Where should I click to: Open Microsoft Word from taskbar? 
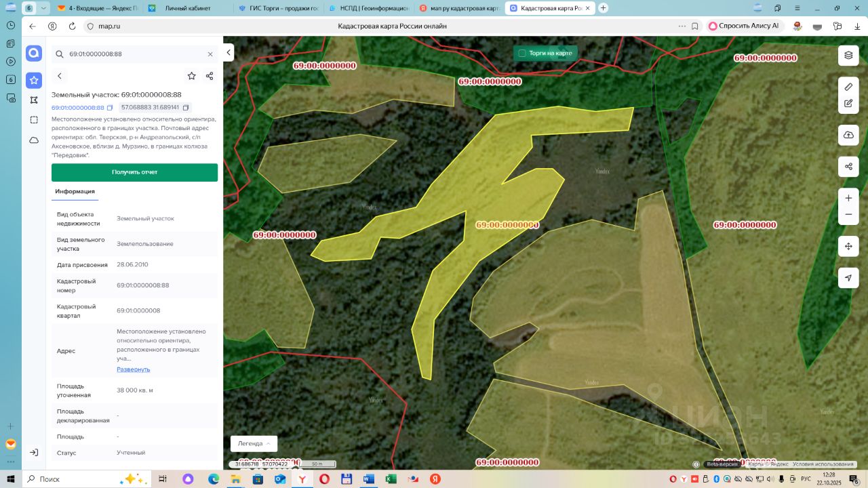coord(368,479)
